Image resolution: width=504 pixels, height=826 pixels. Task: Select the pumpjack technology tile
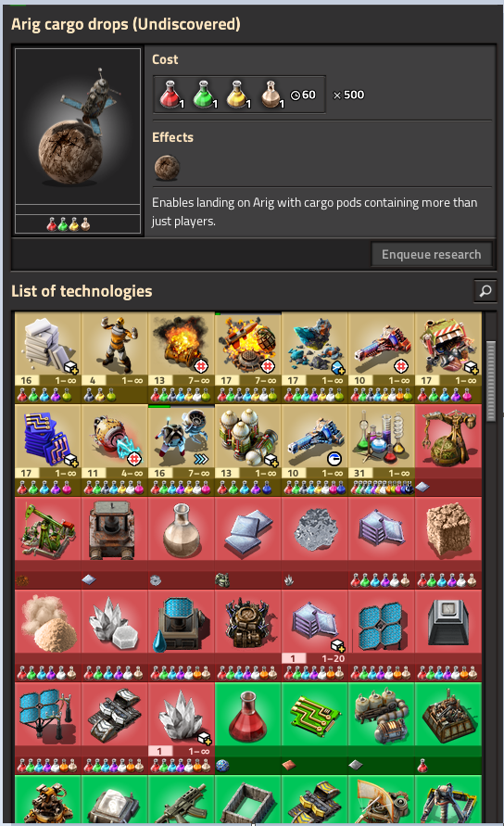click(x=48, y=542)
